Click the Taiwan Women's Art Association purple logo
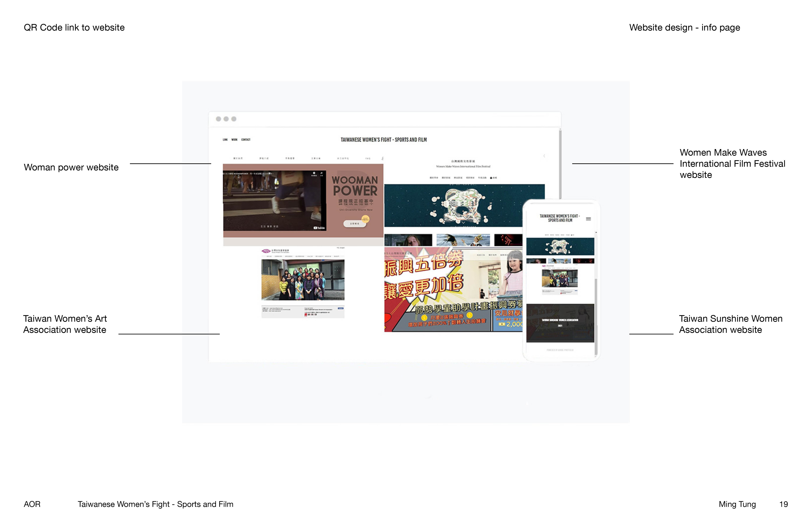This screenshot has width=812, height=525. [x=266, y=251]
